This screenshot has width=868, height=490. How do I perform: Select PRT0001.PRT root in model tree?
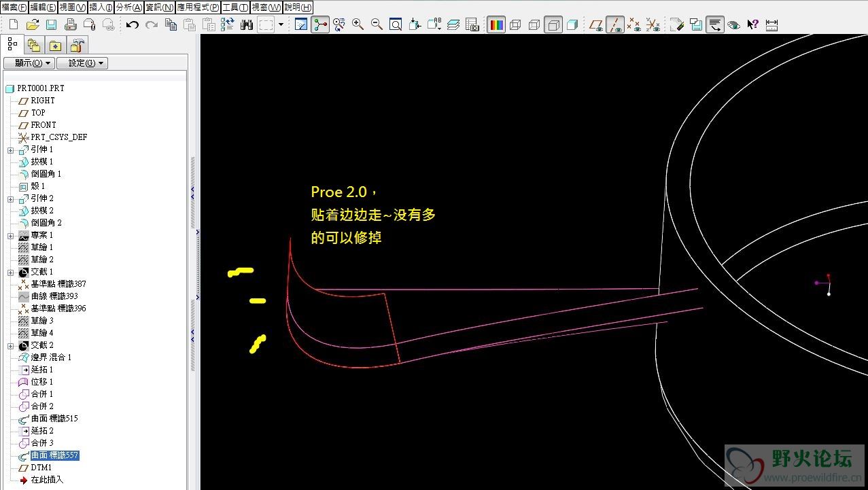coord(41,88)
